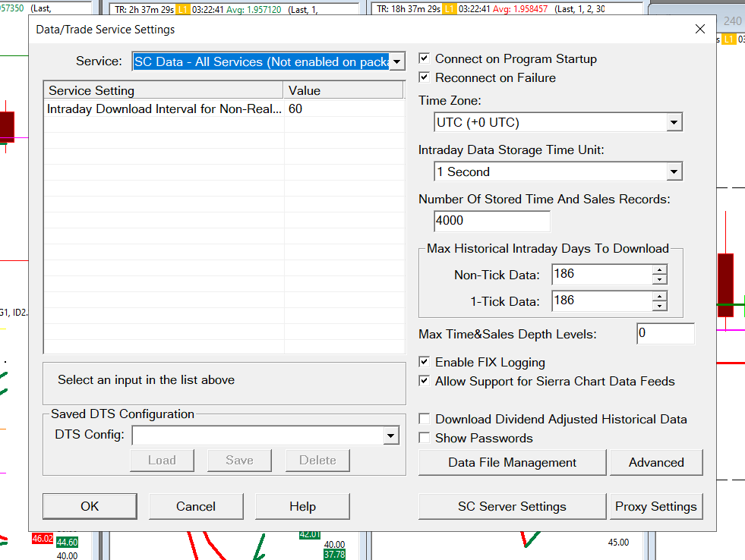Click the 1-Tick Data days field

tap(602, 301)
